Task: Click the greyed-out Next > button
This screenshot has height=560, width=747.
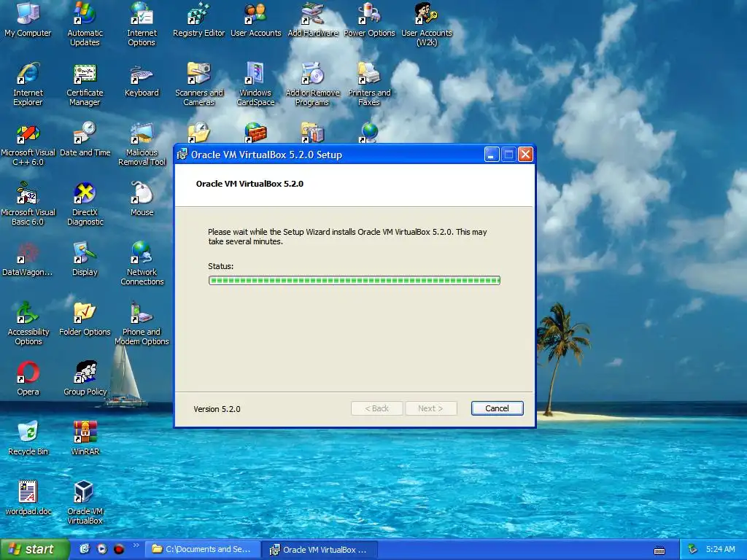Action: [430, 408]
